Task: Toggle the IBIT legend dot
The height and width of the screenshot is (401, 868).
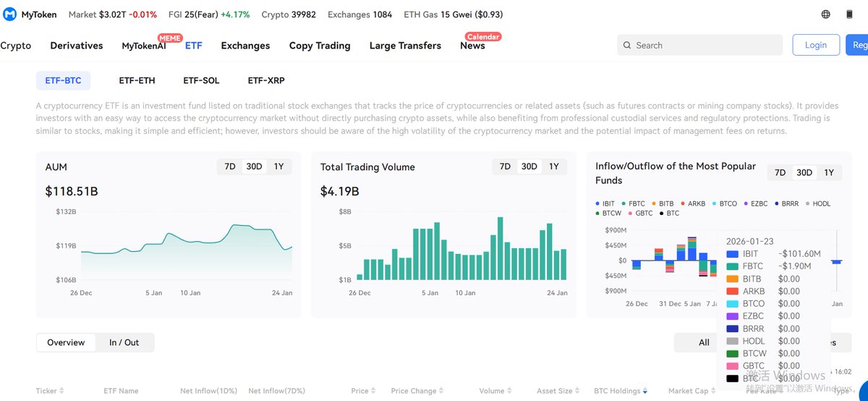Action: pos(597,204)
